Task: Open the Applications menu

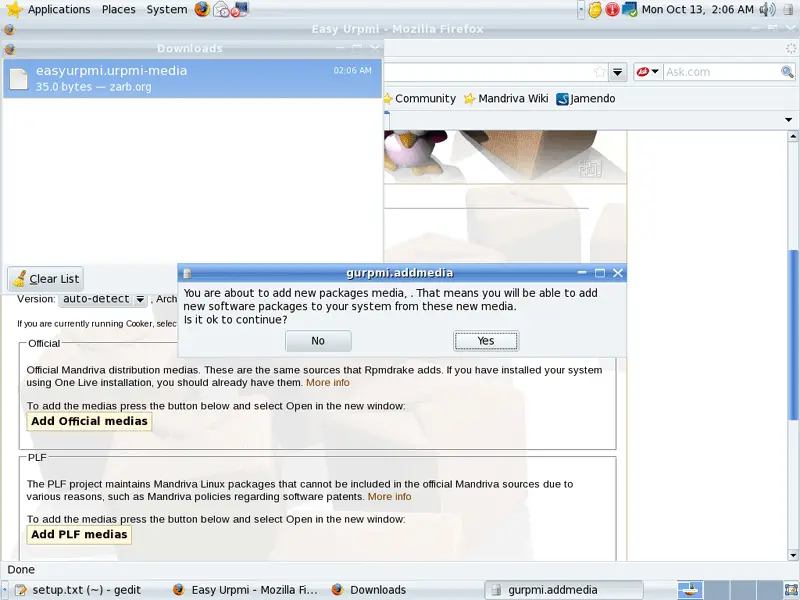Action: (x=59, y=9)
